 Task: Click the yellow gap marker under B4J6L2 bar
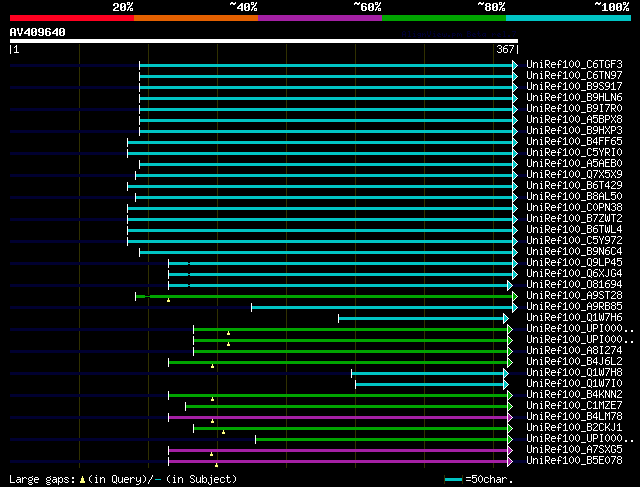[x=212, y=366]
